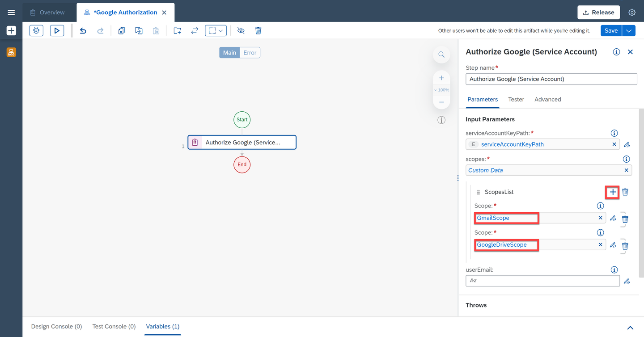Switch to the Overview tab
Image resolution: width=644 pixels, height=337 pixels.
[x=47, y=13]
